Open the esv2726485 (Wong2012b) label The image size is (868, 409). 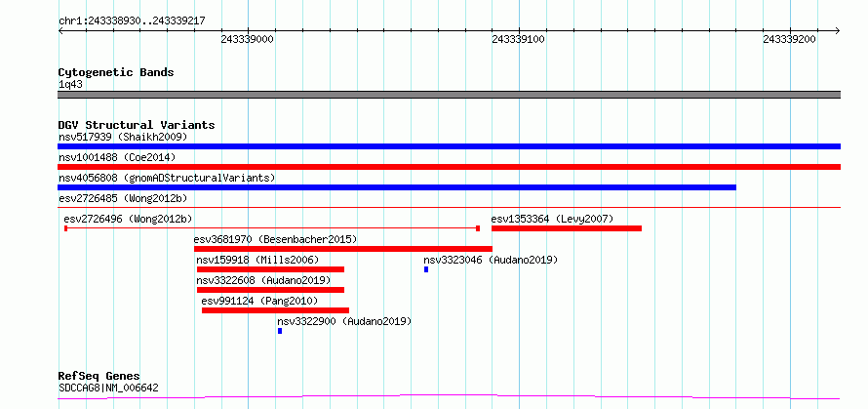pyautogui.click(x=123, y=198)
